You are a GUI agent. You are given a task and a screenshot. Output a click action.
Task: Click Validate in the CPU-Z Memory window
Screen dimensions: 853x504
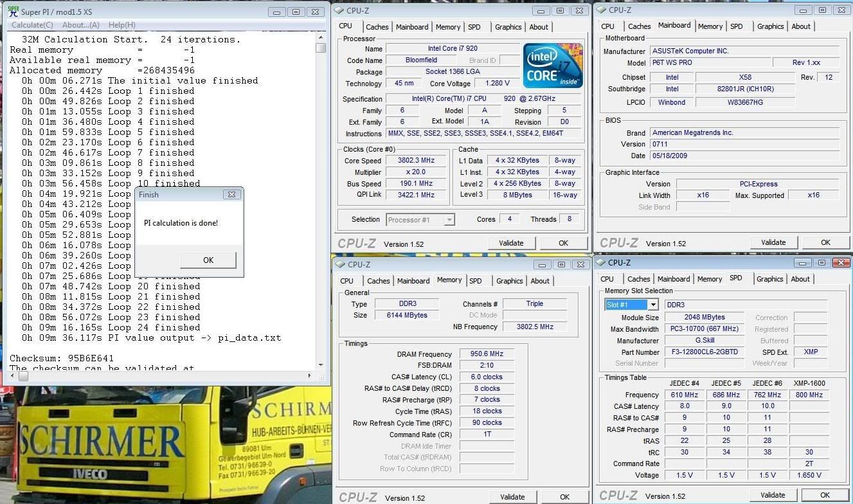tap(512, 497)
